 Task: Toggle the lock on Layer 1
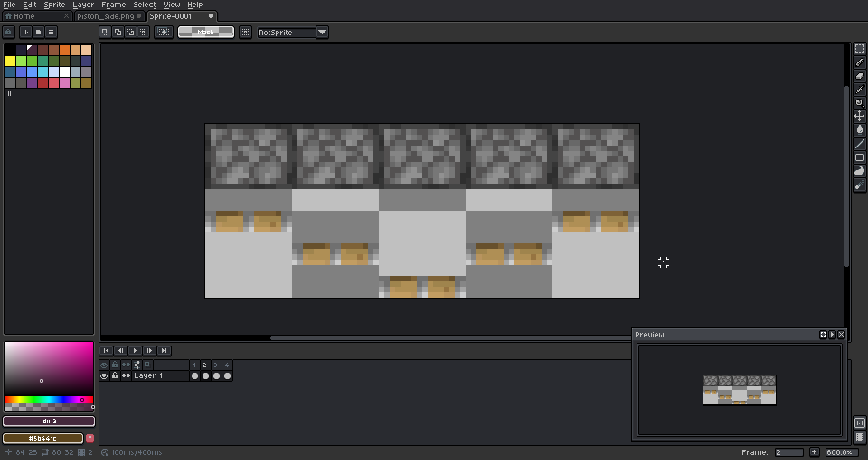[115, 376]
